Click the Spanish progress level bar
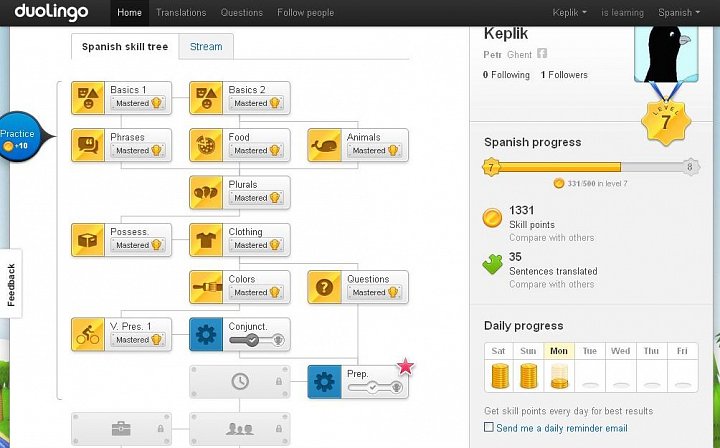Screen dimensions: 720x448 click(x=591, y=167)
